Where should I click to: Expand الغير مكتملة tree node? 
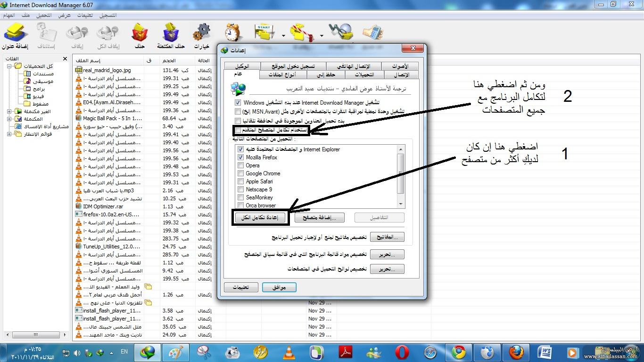tap(9, 112)
